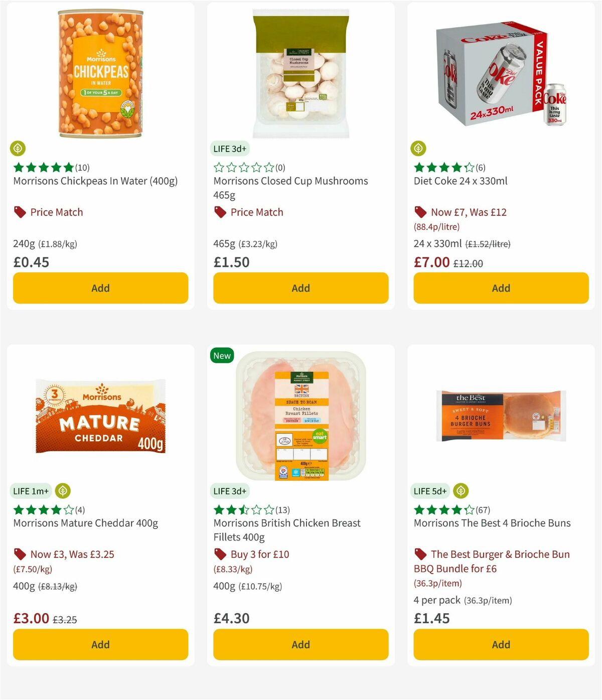Viewport: 602px width, 700px height.
Task: Click the Price Match tag icon on Chickpeas
Action: pyautogui.click(x=20, y=212)
